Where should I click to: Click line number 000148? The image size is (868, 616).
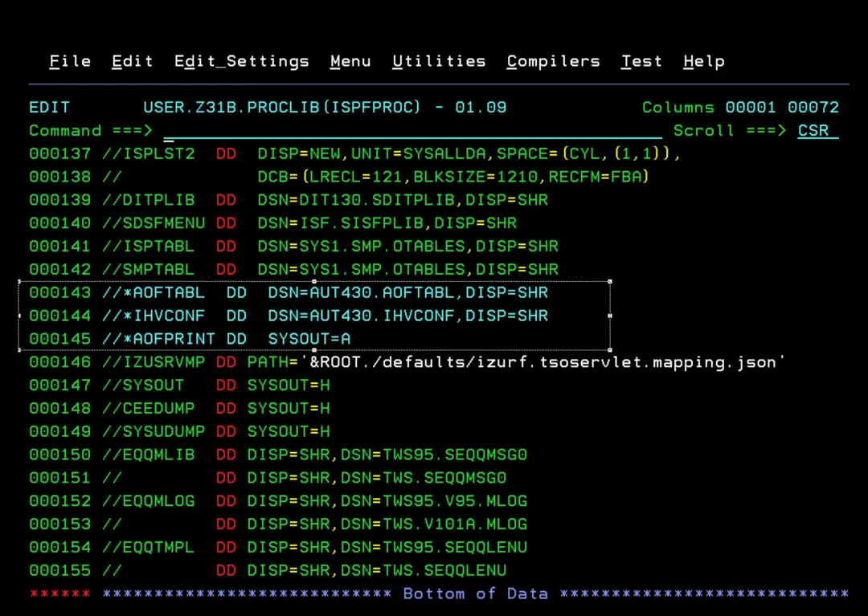pos(59,409)
